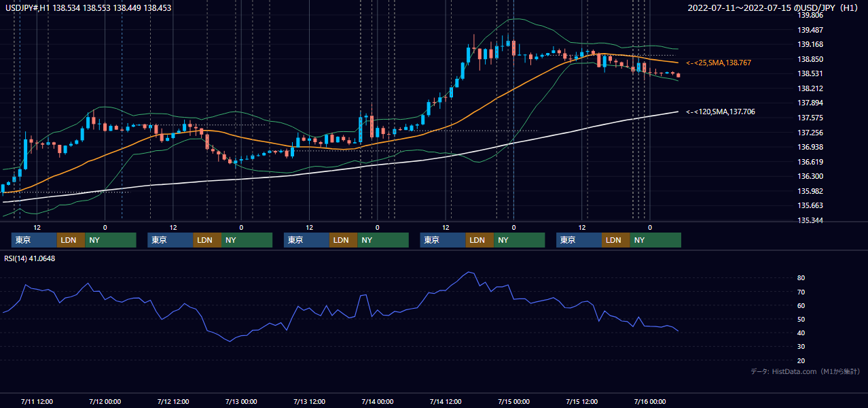The height and width of the screenshot is (408, 868).
Task: Select the 137.256 price axis label
Action: click(809, 133)
